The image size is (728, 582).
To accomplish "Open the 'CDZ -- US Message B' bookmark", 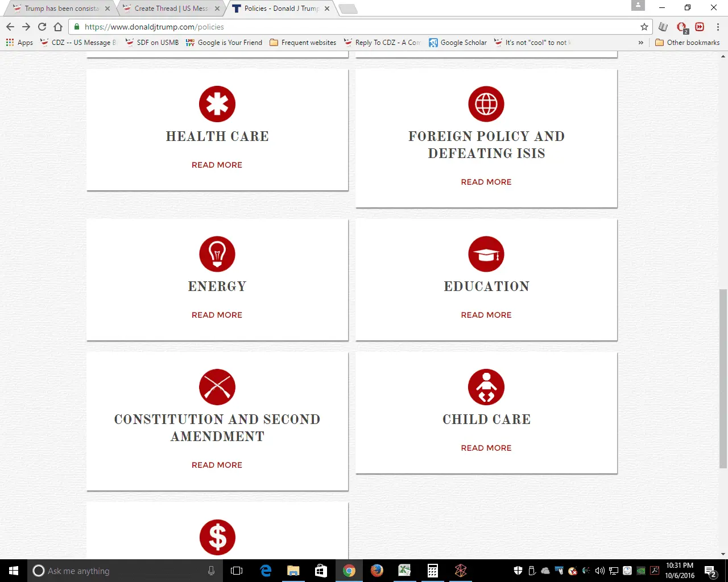I will [78, 43].
